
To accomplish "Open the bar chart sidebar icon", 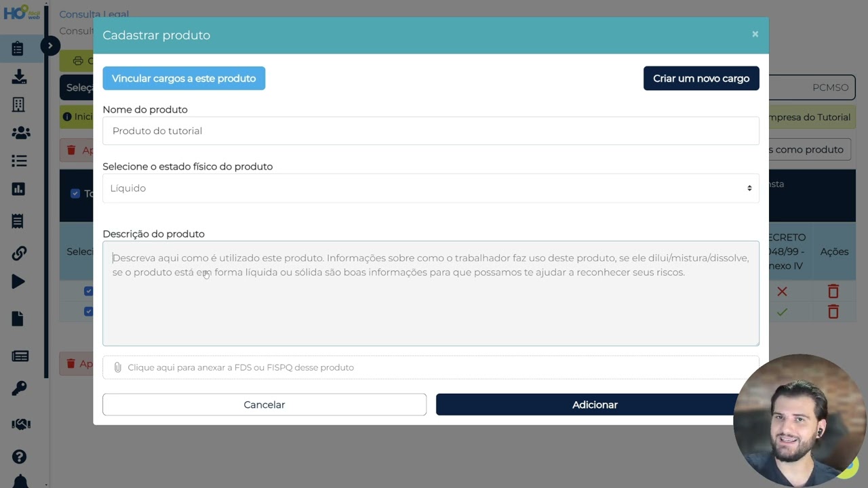I will (x=18, y=189).
